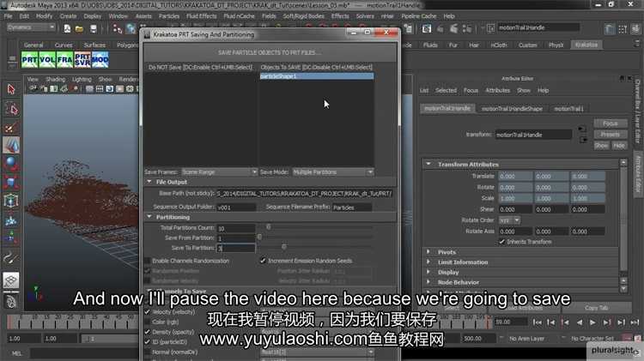Activate the Rotate tool sphere icon
This screenshot has width=644, height=361.
click(x=11, y=164)
